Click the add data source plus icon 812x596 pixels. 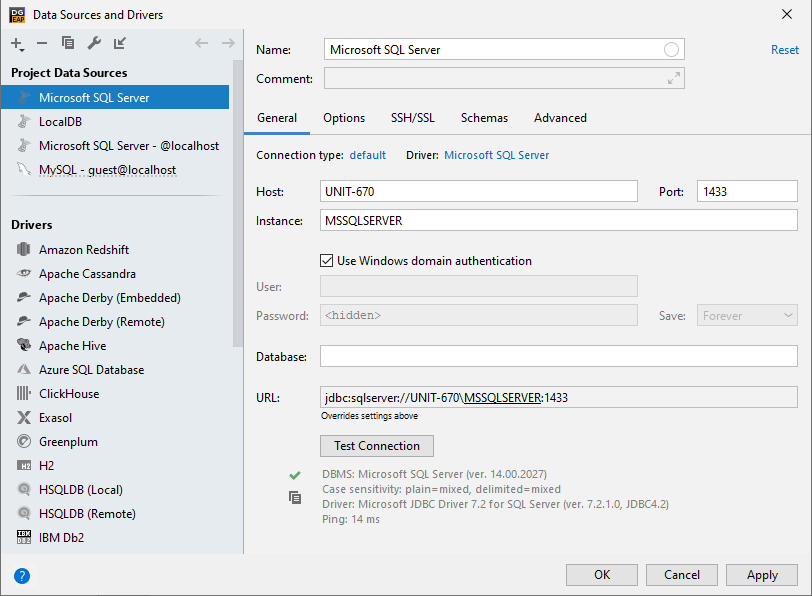(x=17, y=44)
